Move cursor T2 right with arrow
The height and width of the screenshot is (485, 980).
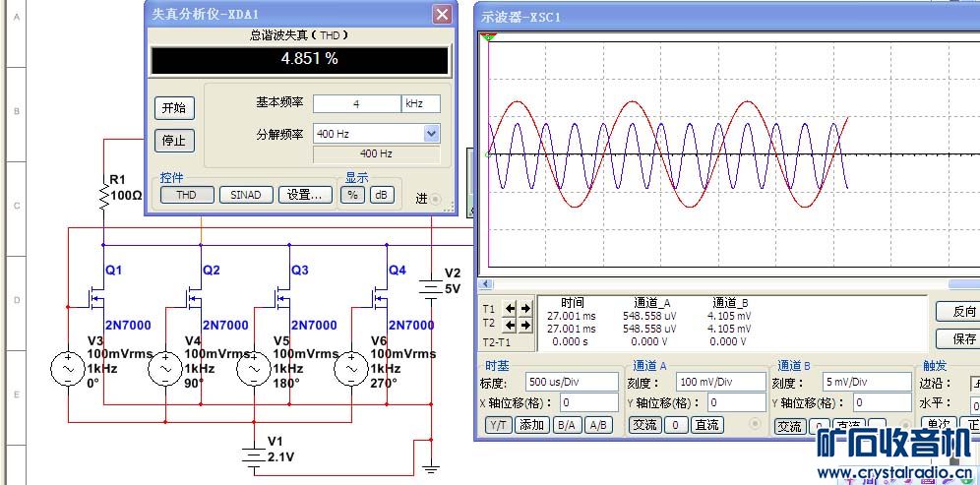524,323
